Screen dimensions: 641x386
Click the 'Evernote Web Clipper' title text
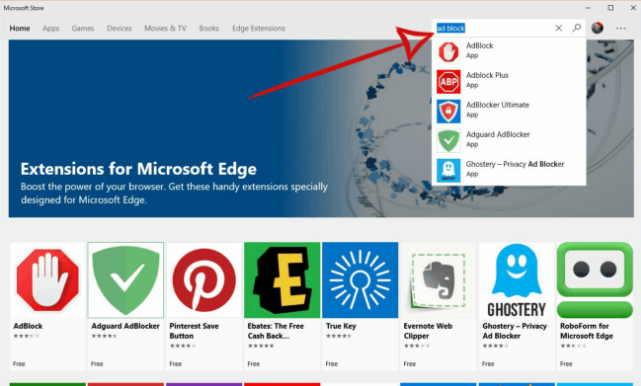[428, 331]
